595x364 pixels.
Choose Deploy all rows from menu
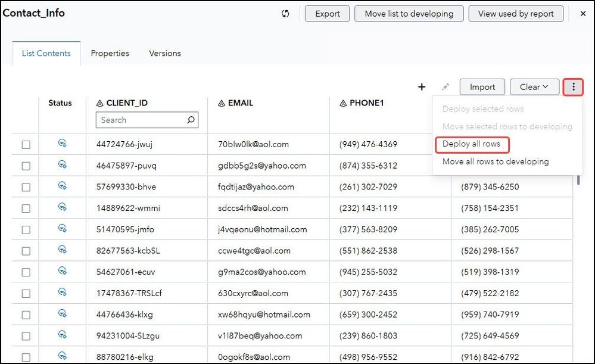tap(471, 144)
